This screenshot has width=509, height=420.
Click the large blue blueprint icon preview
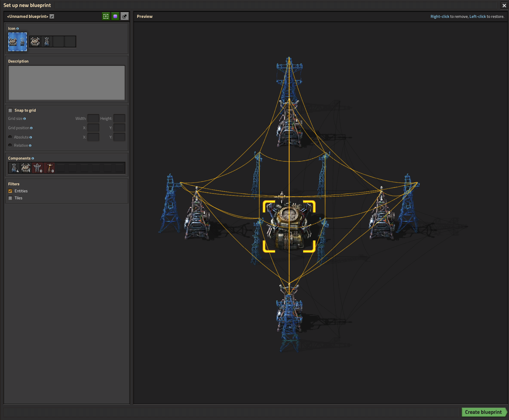point(18,42)
